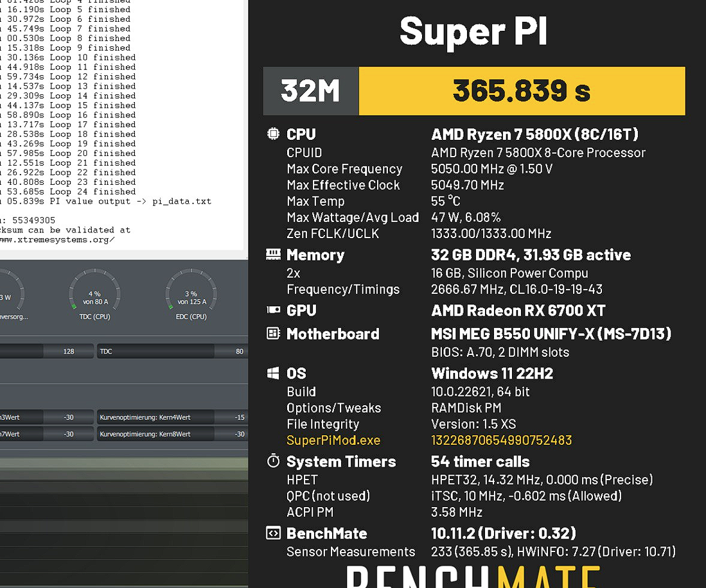Click MSI MEG B550 UNIFY-X (MS-7D13)
The height and width of the screenshot is (588, 706).
click(x=551, y=334)
